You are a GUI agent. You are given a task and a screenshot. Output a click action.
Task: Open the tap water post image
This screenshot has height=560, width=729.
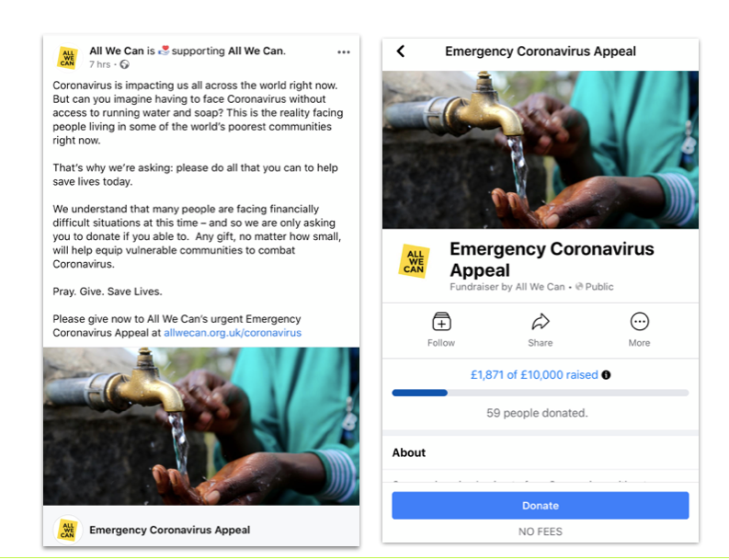point(201,426)
